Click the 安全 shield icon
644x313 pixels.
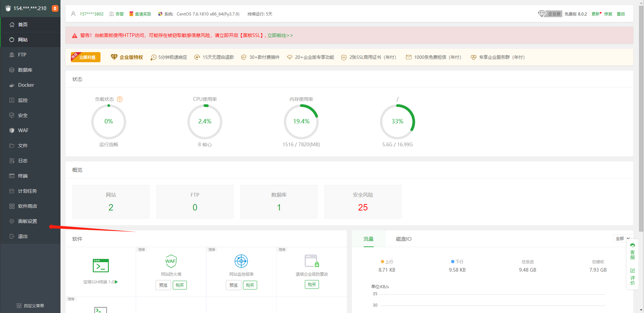click(x=12, y=115)
